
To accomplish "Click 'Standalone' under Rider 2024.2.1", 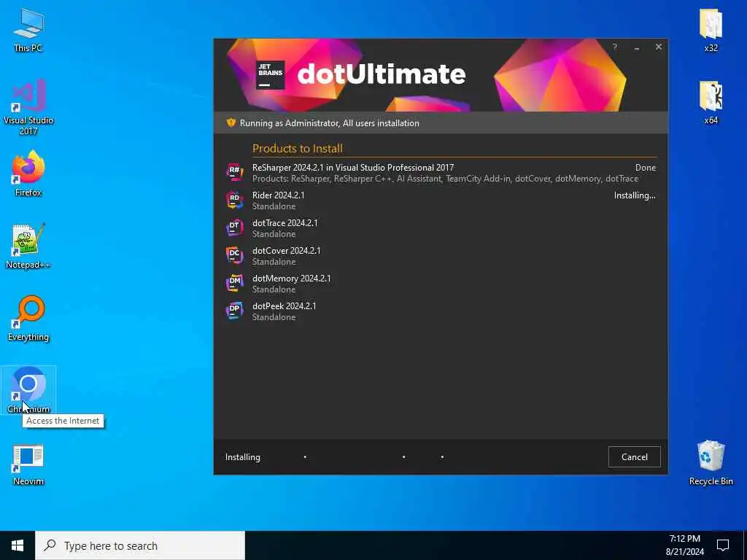I will pos(274,206).
